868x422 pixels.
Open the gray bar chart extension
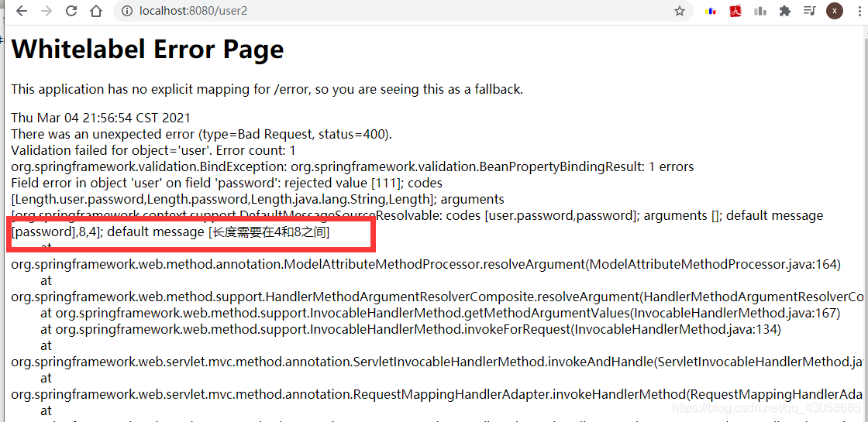(760, 11)
